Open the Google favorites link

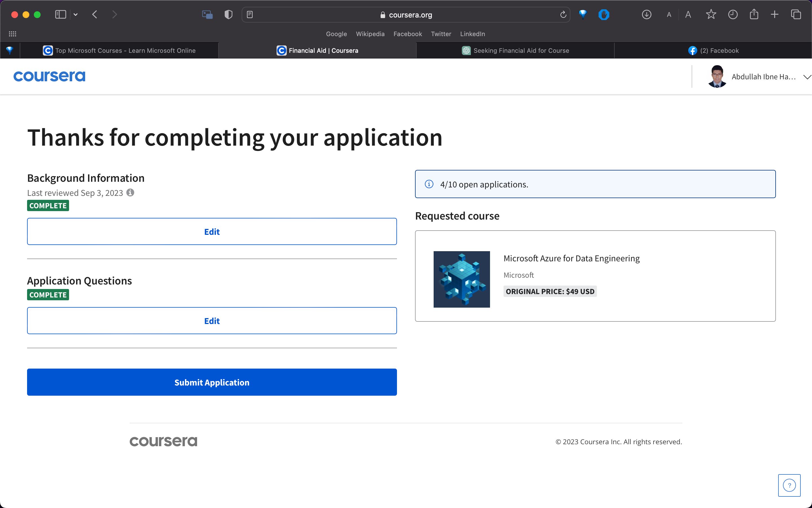[336, 34]
